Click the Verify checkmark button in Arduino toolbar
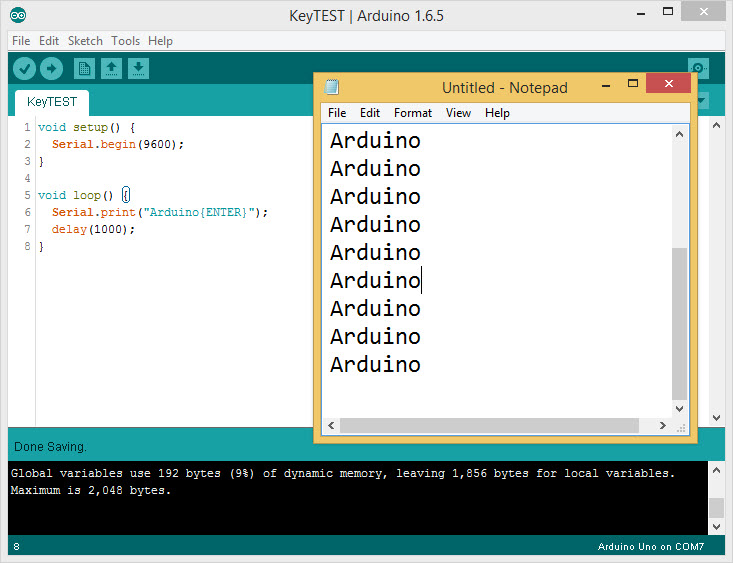 click(24, 69)
